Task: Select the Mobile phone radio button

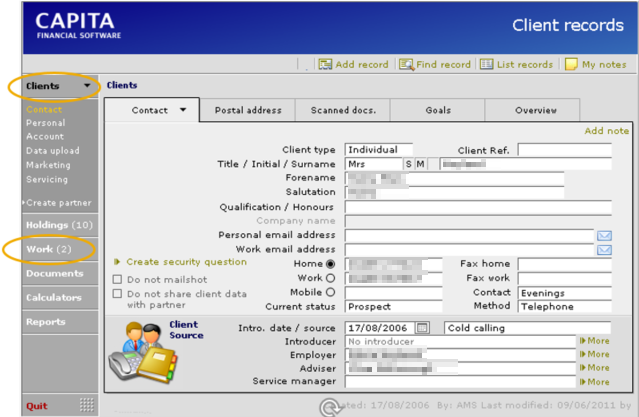Action: (331, 292)
